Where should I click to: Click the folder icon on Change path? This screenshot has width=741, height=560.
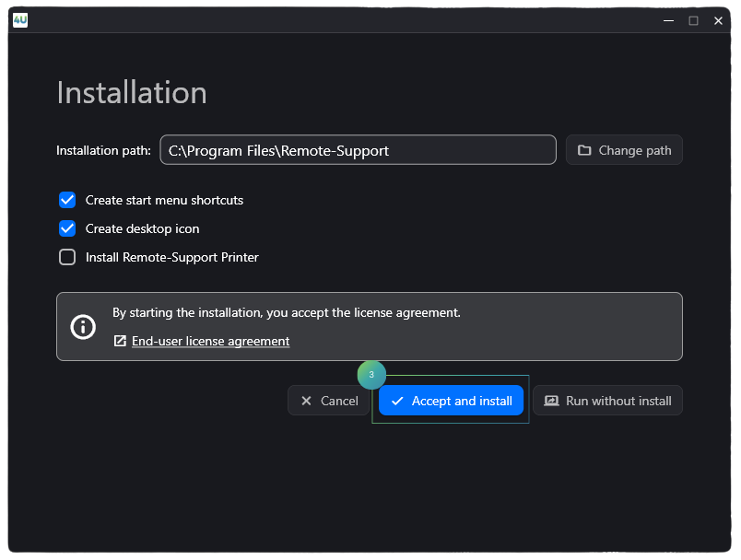[584, 150]
